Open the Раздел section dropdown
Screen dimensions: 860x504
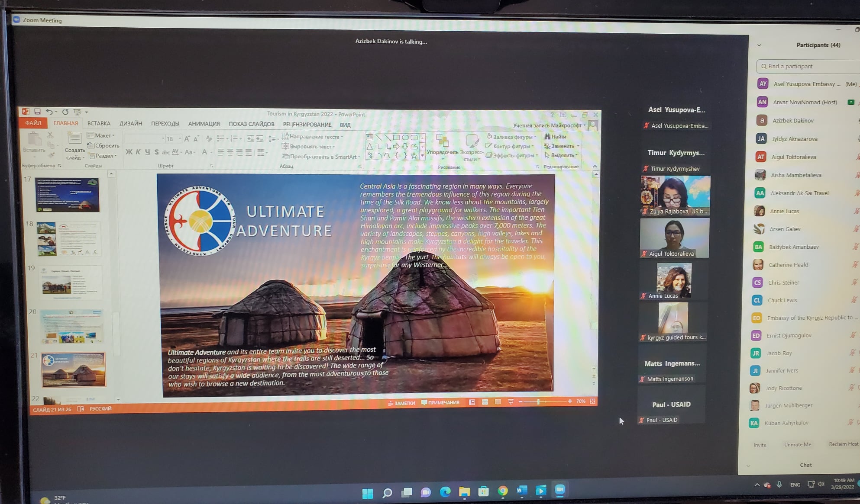tap(103, 156)
